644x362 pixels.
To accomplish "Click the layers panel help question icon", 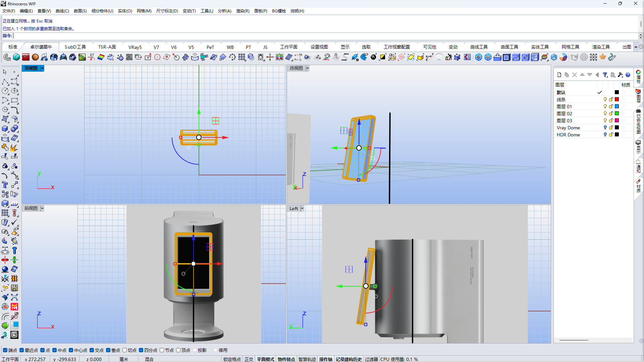I will click(628, 75).
